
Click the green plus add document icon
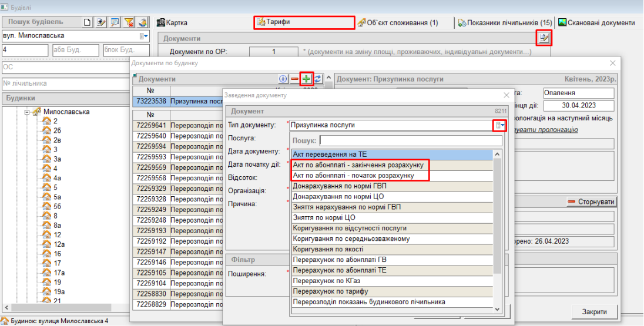307,79
